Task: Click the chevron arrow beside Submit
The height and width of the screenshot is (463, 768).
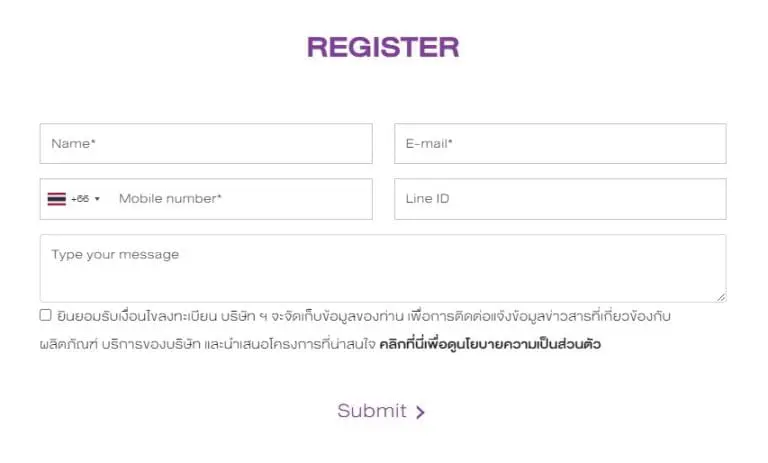Action: click(x=420, y=412)
